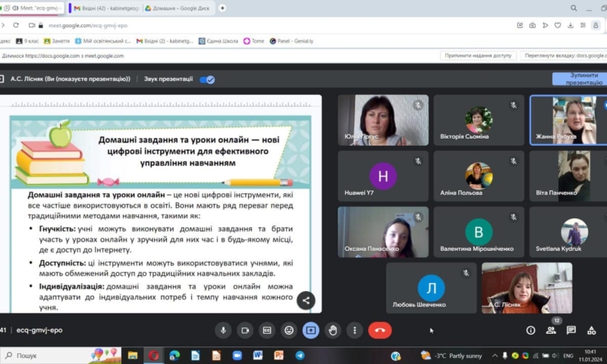Open Telegram from the taskbar
The image size is (607, 364).
tap(300, 356)
